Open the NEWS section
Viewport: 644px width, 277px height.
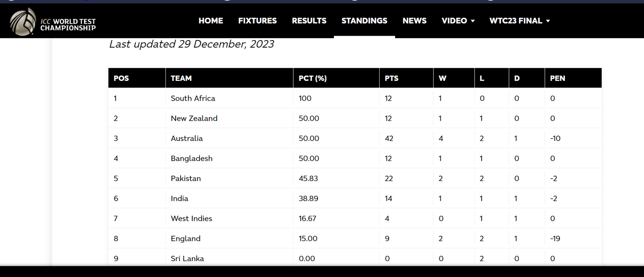[x=414, y=21]
